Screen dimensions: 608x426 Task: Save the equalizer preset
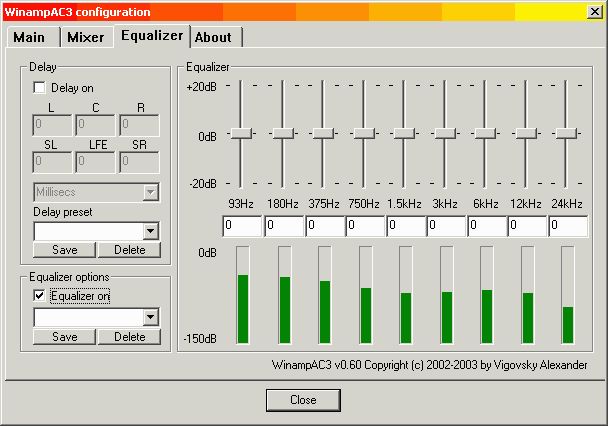[64, 336]
